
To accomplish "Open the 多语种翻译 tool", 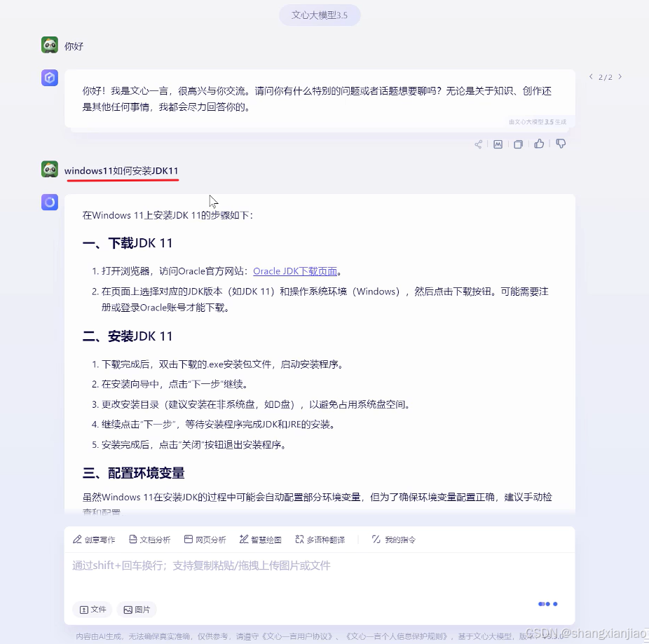I will pyautogui.click(x=320, y=540).
